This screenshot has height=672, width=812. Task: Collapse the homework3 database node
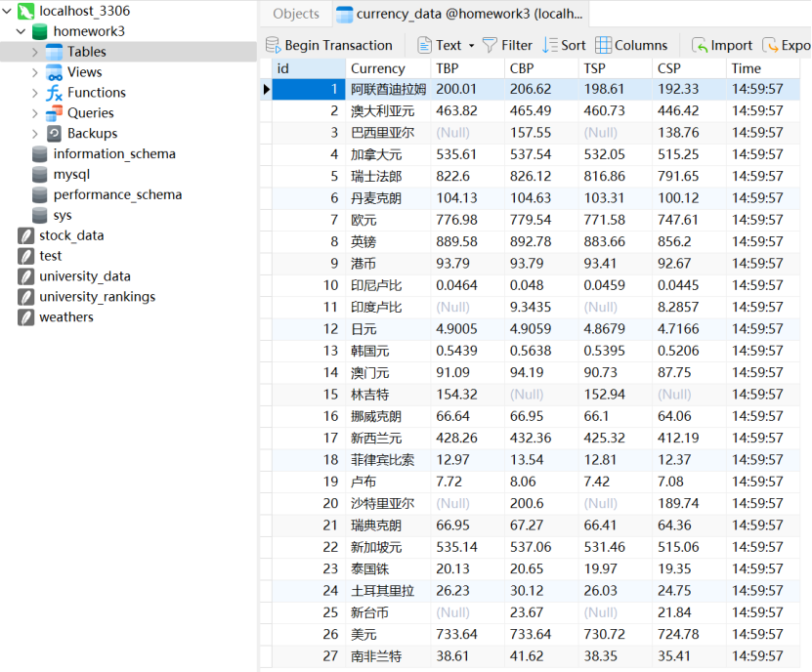pos(21,31)
